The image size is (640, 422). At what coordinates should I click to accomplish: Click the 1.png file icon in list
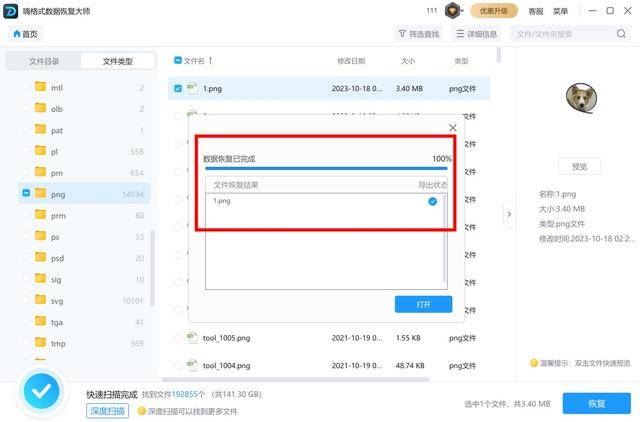[192, 88]
